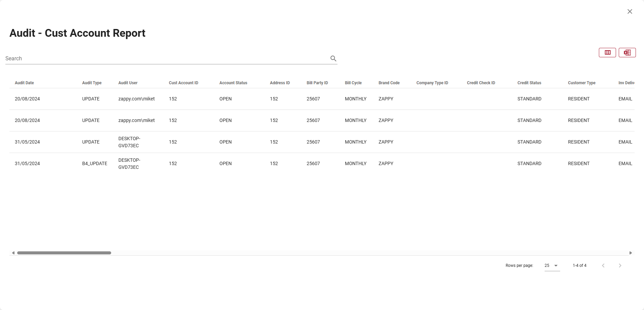Click the Brand Code column header
The image size is (644, 310).
[389, 83]
